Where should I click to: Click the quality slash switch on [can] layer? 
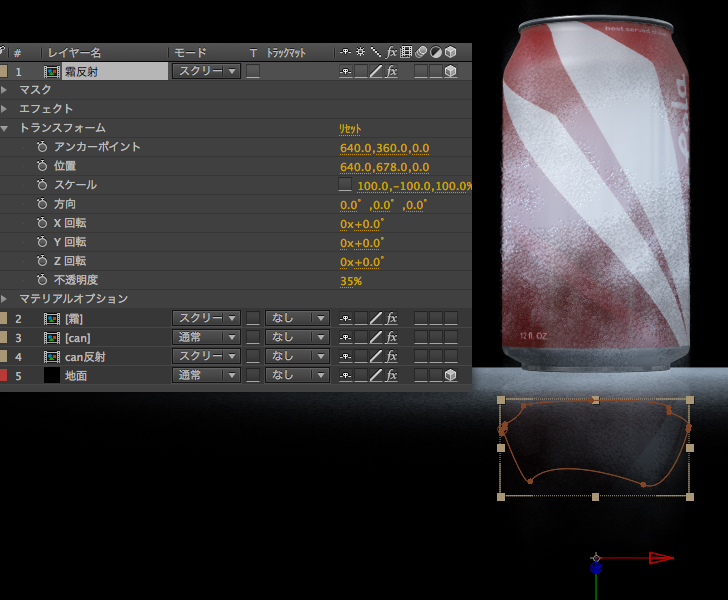[x=376, y=337]
